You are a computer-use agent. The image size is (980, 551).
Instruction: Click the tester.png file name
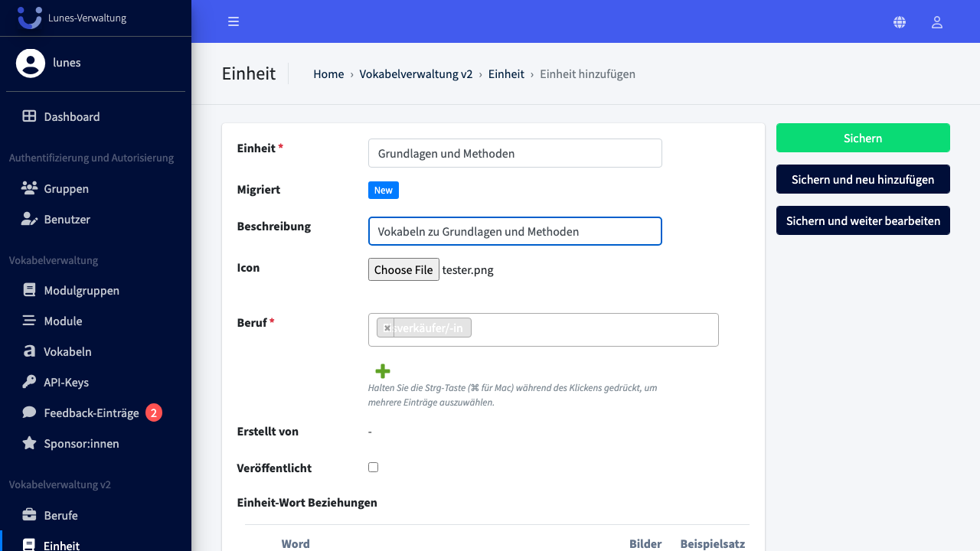point(468,270)
